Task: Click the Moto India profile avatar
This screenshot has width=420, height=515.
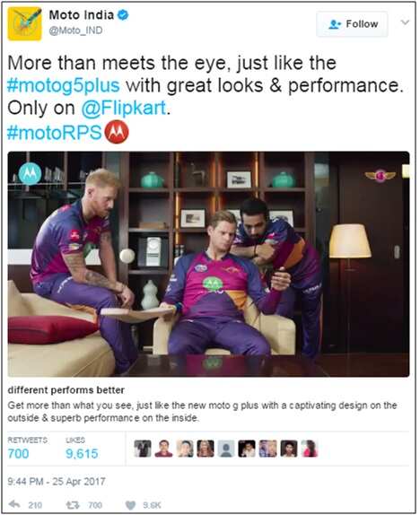Action: click(x=24, y=24)
